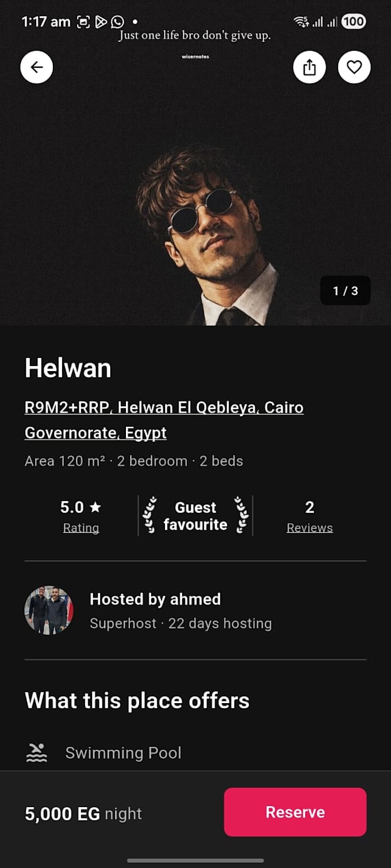The width and height of the screenshot is (391, 868).
Task: Tap the right laurel wreath icon
Action: click(x=241, y=515)
